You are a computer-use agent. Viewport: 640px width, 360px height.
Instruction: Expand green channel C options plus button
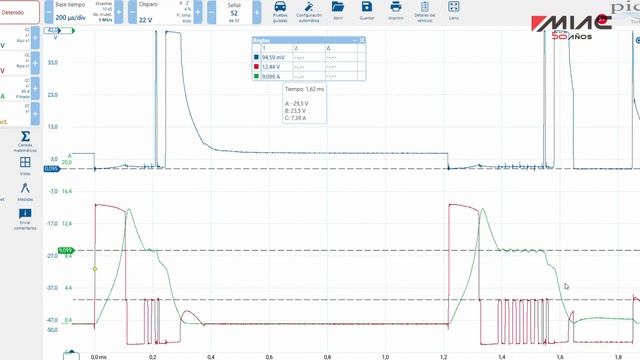35,89
